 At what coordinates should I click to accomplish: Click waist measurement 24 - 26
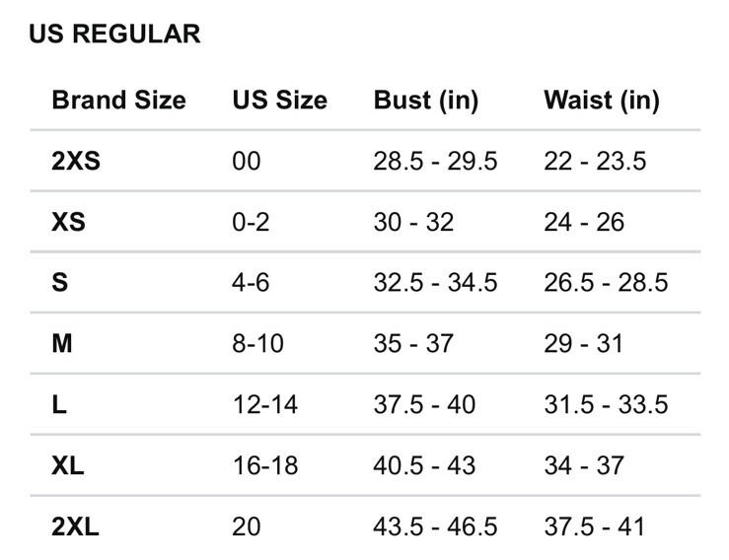pyautogui.click(x=584, y=222)
